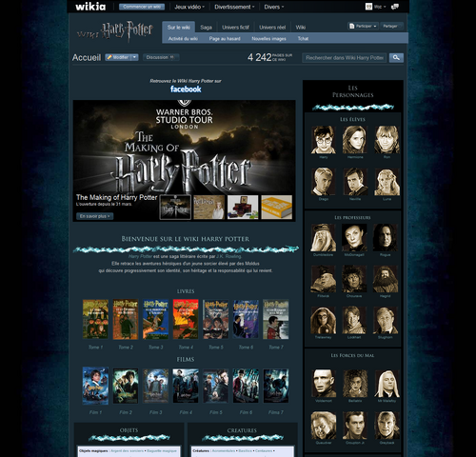Open the Tome 4 book cover
Viewport: 476px width, 457px height.
click(186, 319)
